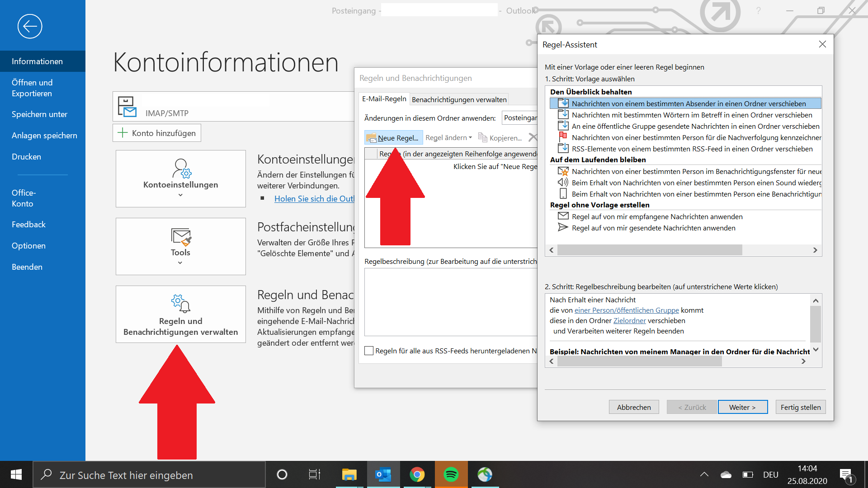Click the Tools envelope-brush icon
This screenshot has height=488, width=868.
click(181, 237)
